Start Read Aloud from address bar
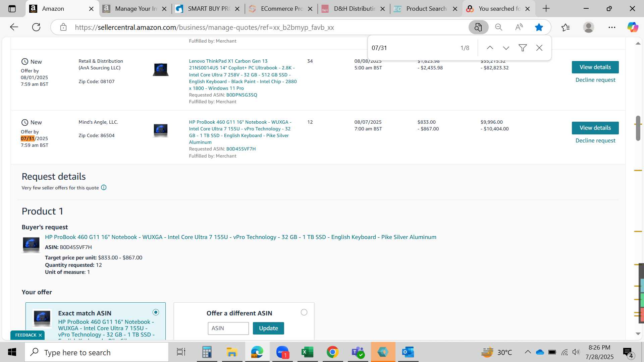This screenshot has height=362, width=644. point(519,27)
